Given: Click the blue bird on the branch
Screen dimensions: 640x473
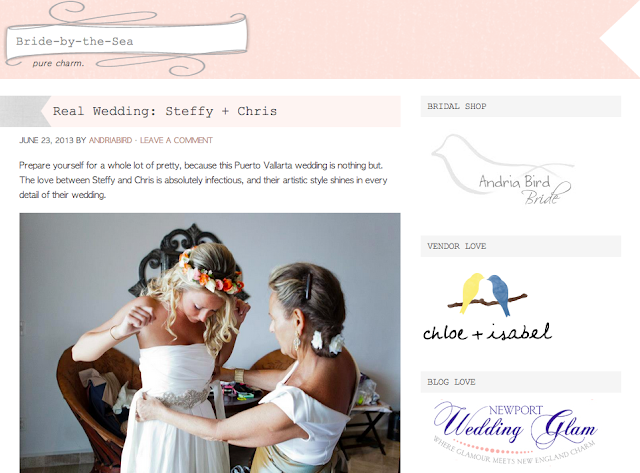Looking at the screenshot, I should (x=499, y=295).
